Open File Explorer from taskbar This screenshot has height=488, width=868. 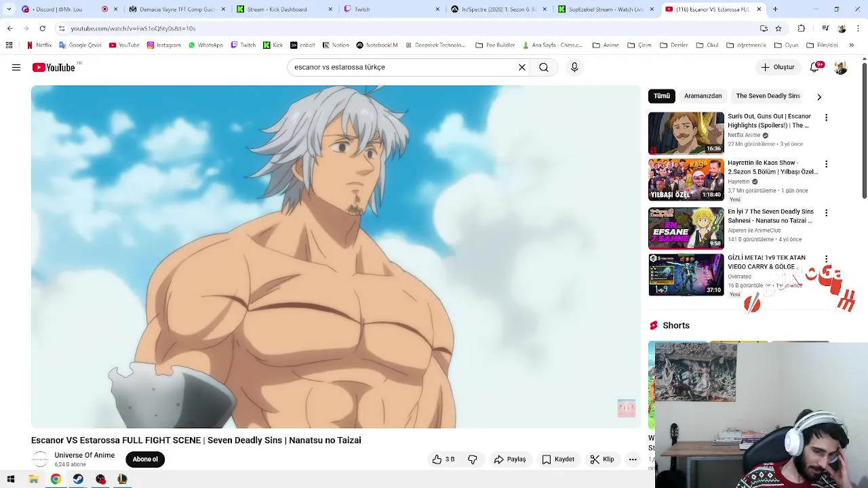(x=33, y=479)
